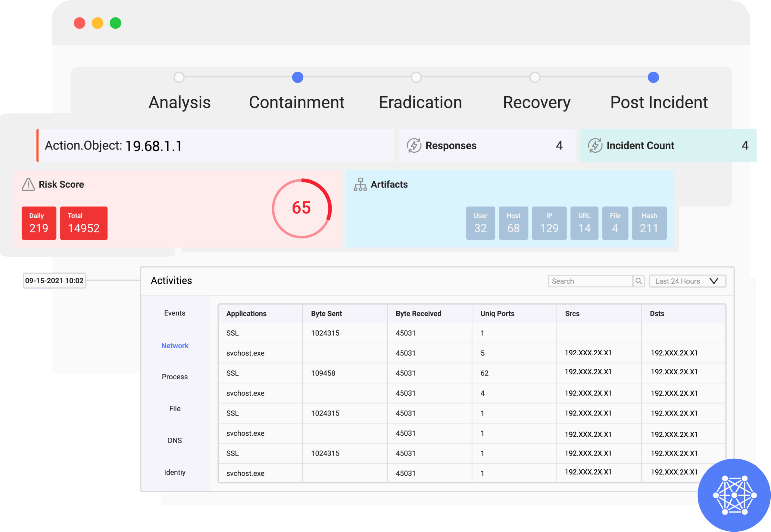Toggle the Containment stage indicator
The width and height of the screenshot is (771, 532).
click(x=297, y=77)
